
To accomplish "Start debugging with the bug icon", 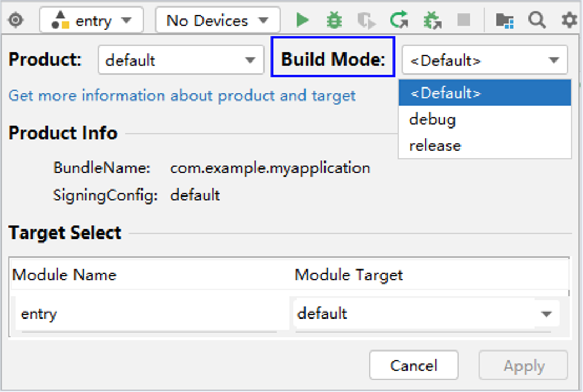I will [x=335, y=21].
